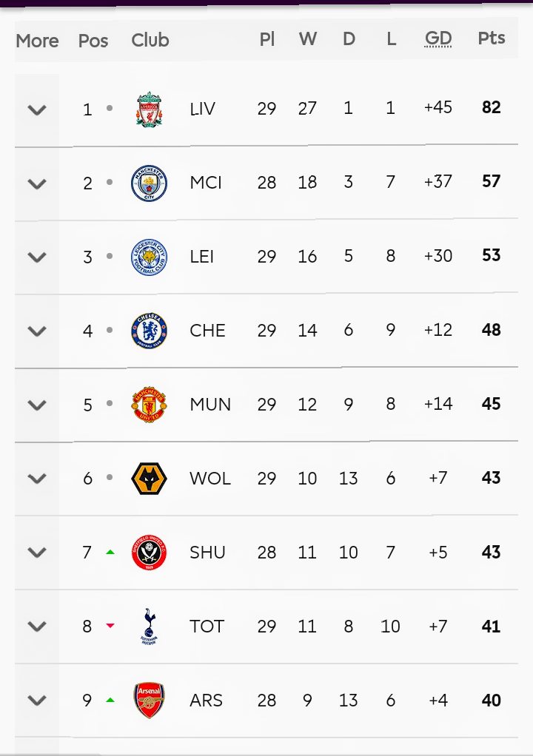Click the GD column header

438,39
